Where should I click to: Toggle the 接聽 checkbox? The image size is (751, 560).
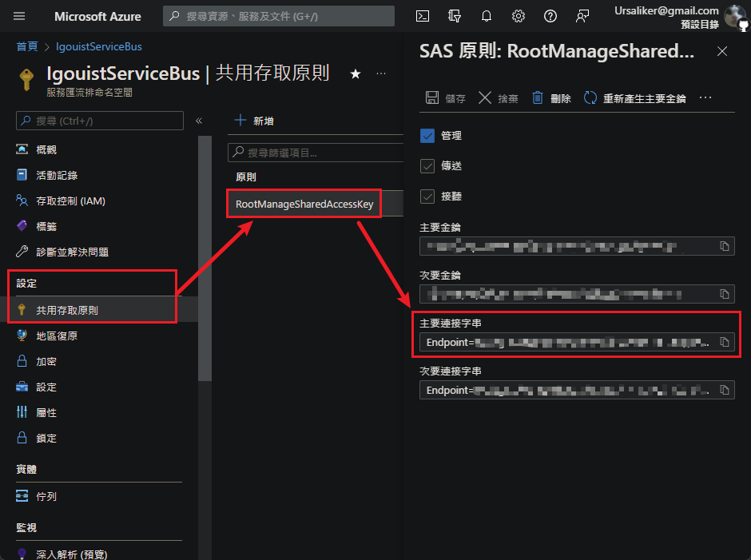pos(427,197)
